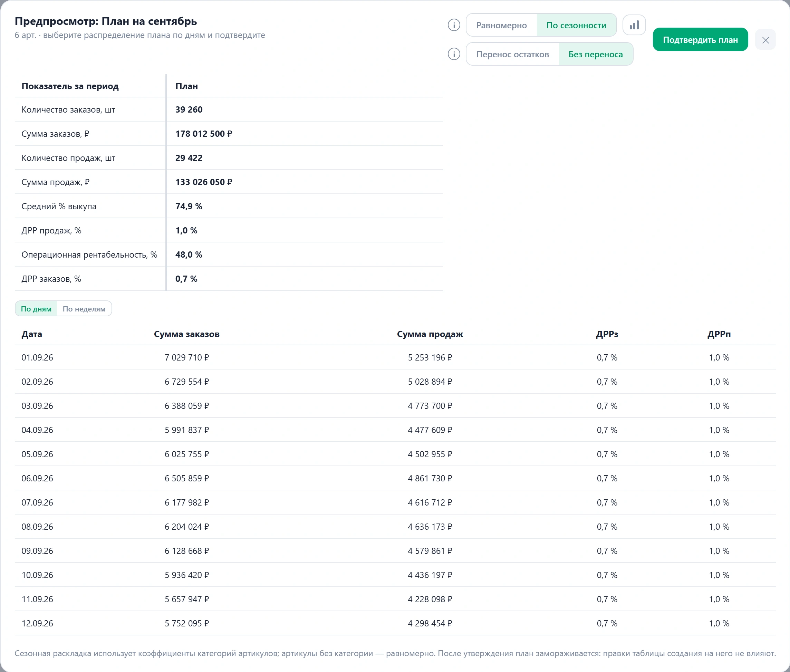The height and width of the screenshot is (672, 790).
Task: Click ДРР заказов, % row label
Action: pyautogui.click(x=51, y=279)
